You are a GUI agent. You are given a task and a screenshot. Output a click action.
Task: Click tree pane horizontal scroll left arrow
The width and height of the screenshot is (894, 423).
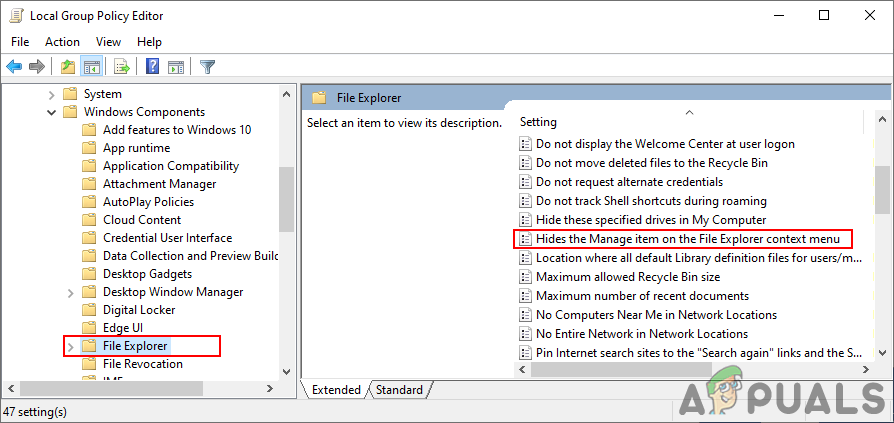10,388
